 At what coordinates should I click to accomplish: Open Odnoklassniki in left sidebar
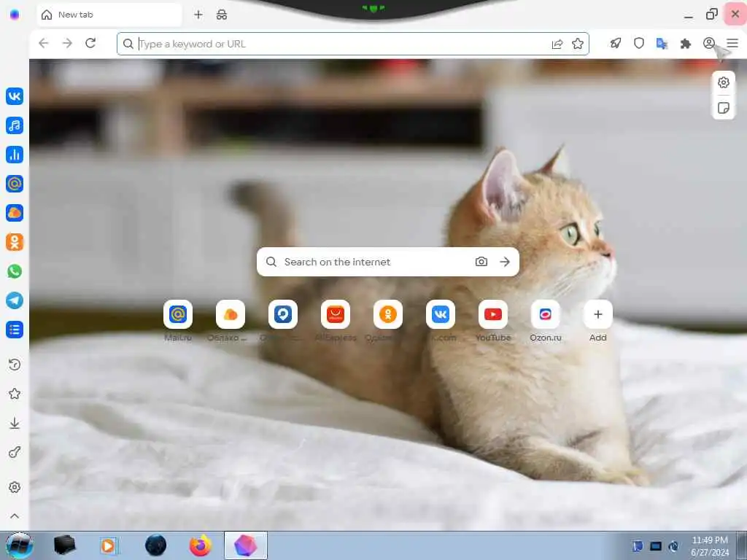(15, 242)
